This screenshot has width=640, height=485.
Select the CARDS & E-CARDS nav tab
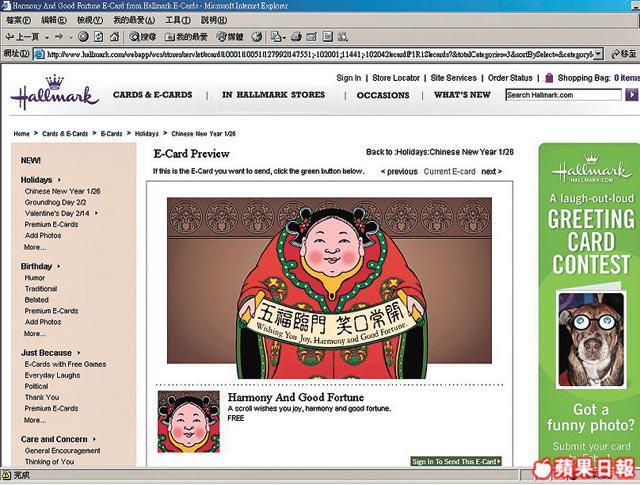pos(153,95)
